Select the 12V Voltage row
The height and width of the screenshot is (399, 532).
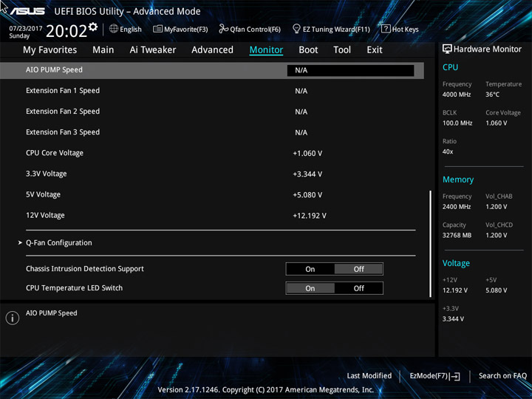(x=45, y=215)
